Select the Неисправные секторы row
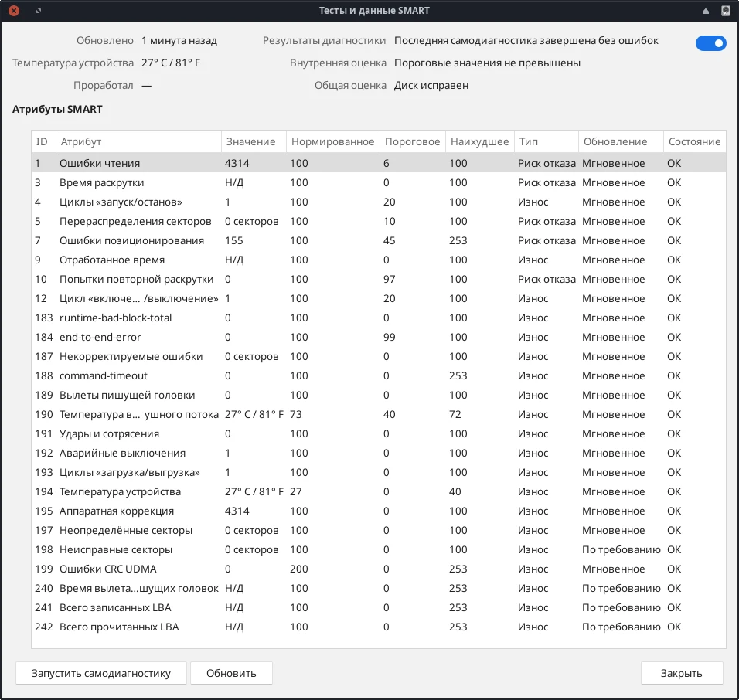This screenshot has width=739, height=700. (379, 549)
